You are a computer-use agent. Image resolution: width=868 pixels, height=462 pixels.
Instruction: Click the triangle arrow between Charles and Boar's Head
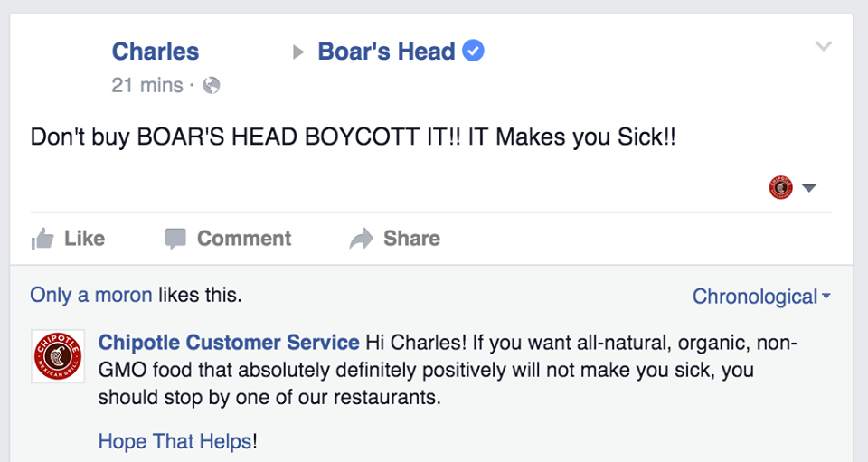pos(298,52)
